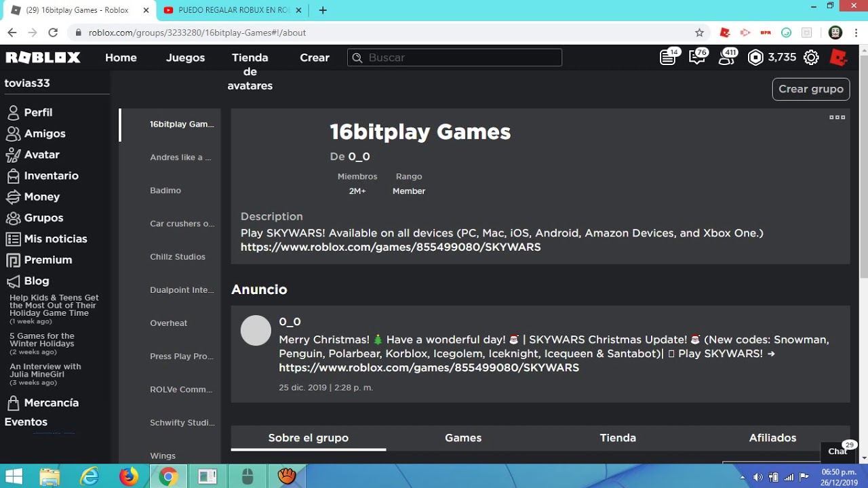Open the settings gear icon
868x488 pixels.
coord(811,58)
